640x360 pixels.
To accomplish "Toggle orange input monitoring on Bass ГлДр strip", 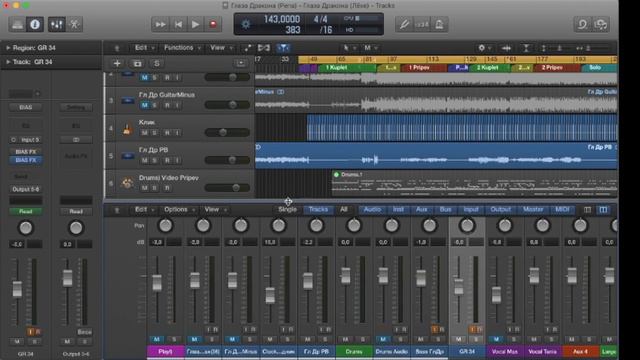I will click(x=434, y=329).
